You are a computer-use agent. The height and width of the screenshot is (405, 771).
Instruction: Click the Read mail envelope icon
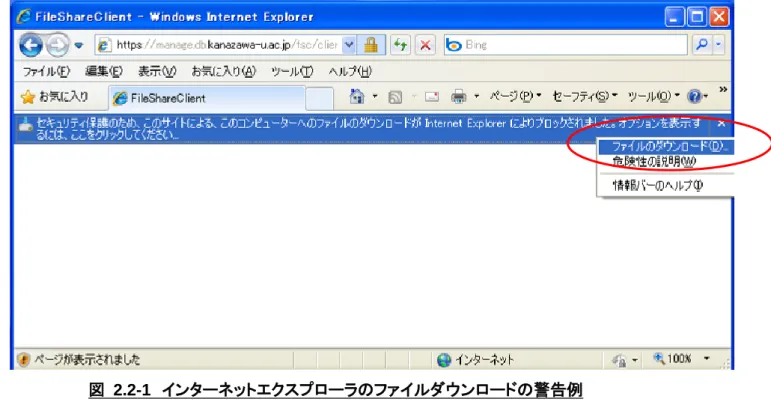pyautogui.click(x=432, y=97)
